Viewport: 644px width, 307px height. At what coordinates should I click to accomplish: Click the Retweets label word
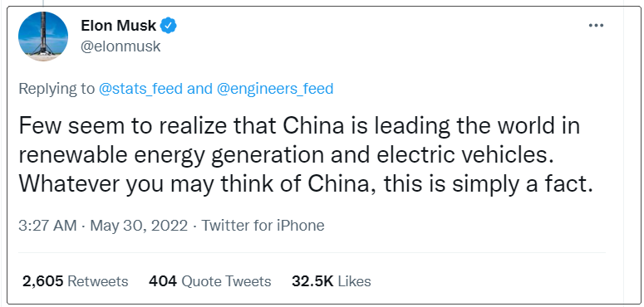[98, 281]
